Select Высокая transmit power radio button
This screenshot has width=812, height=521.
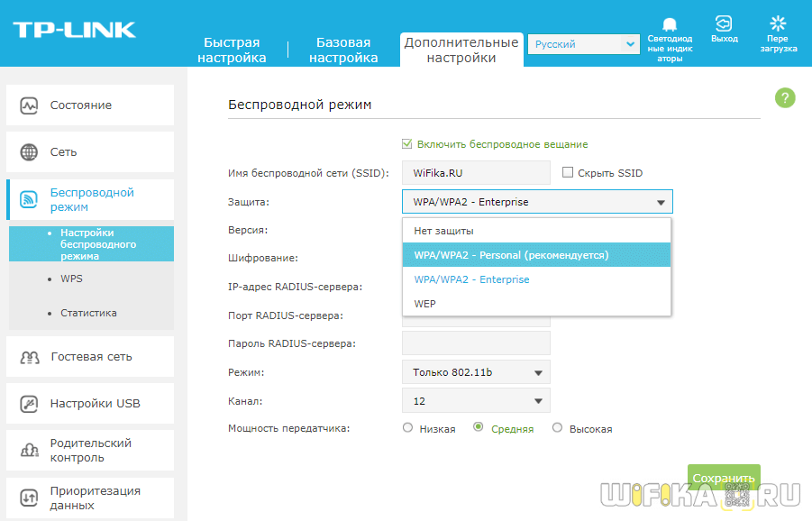click(x=557, y=428)
